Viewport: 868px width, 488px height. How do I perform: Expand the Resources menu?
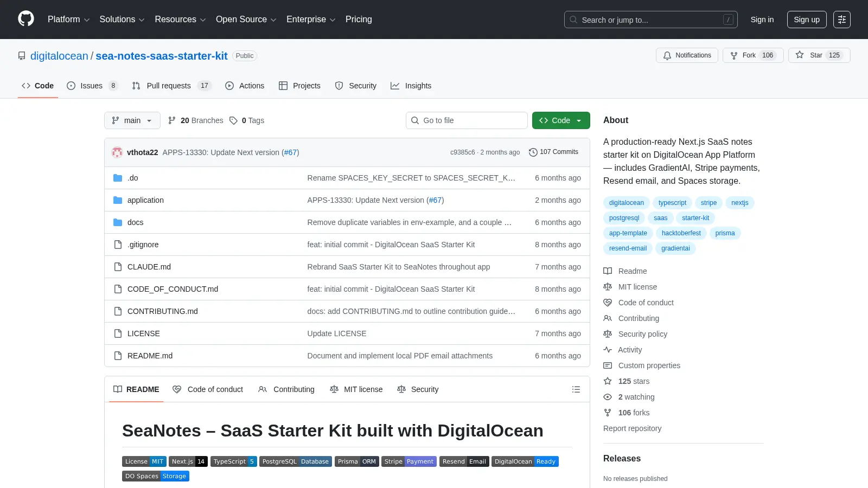pos(180,20)
